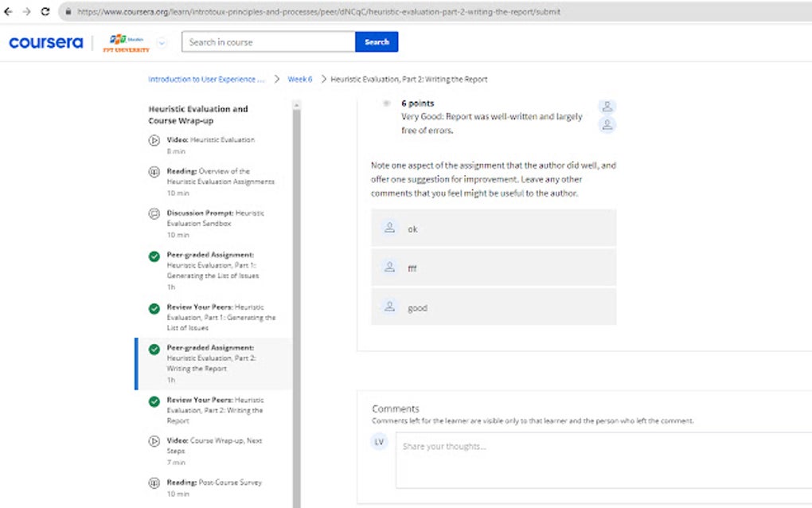Open the Week 6 breadcrumb link
This screenshot has height=508, width=812.
click(300, 80)
